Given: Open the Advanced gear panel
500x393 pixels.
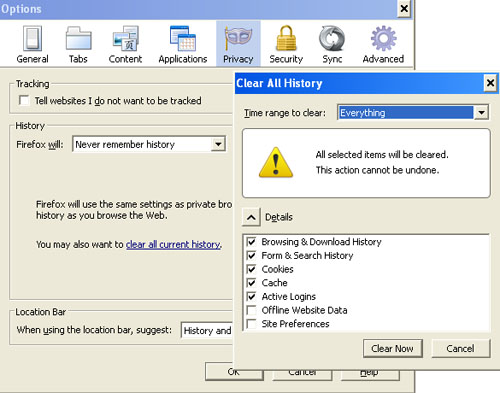Looking at the screenshot, I should pos(383,45).
